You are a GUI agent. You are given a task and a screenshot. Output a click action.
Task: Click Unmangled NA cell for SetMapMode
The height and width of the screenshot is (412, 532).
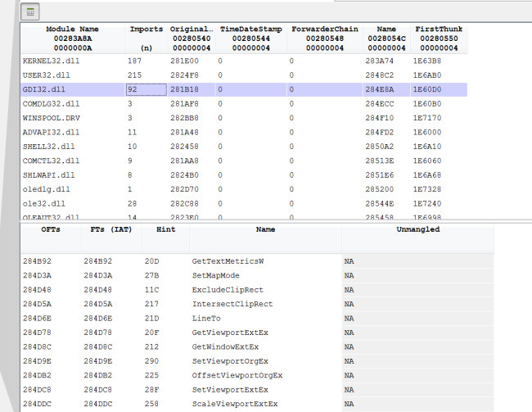[418, 275]
